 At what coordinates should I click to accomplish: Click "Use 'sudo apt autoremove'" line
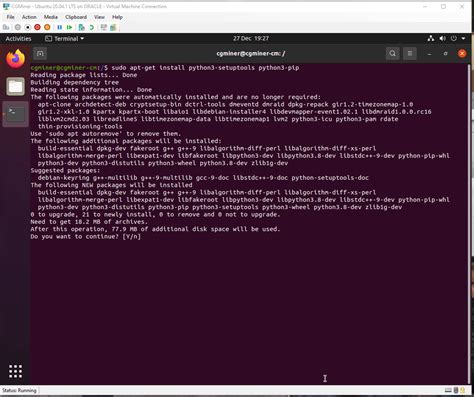pyautogui.click(x=106, y=134)
